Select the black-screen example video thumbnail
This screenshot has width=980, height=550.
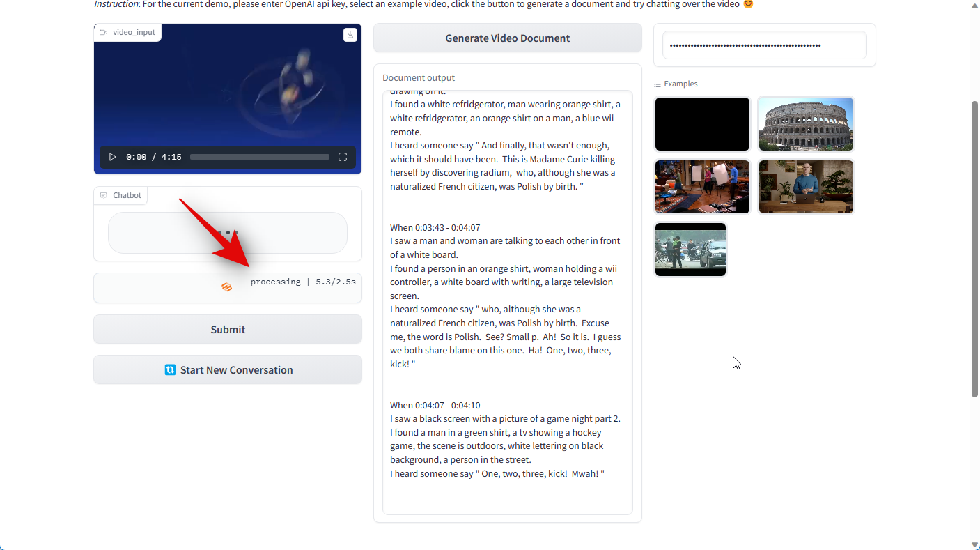click(702, 124)
